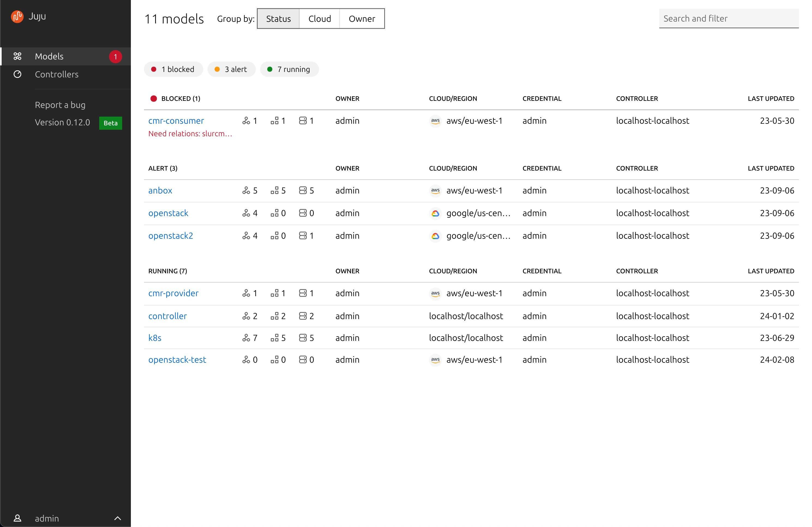Click the orange 3 alert status chip
The height and width of the screenshot is (527, 812).
[231, 69]
